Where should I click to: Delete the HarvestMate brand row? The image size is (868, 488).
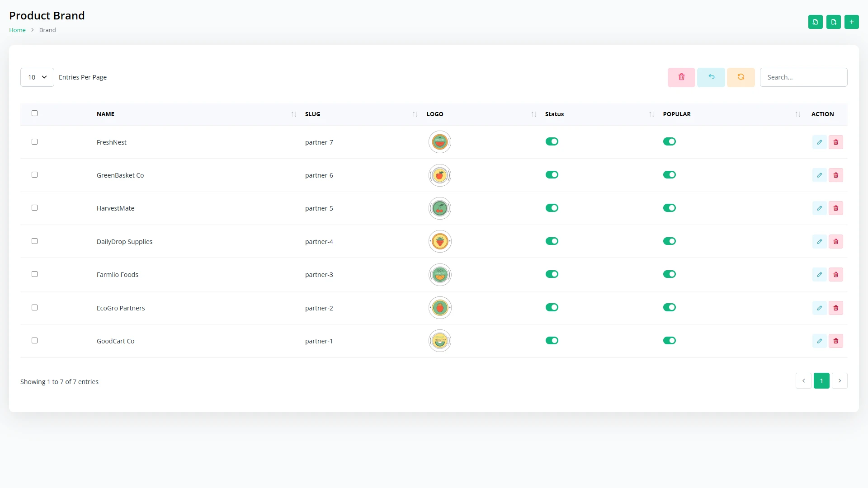pos(836,208)
